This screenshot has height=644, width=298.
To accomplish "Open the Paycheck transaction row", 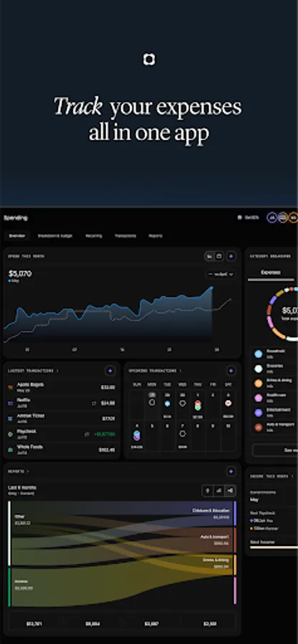I will 61,434.
